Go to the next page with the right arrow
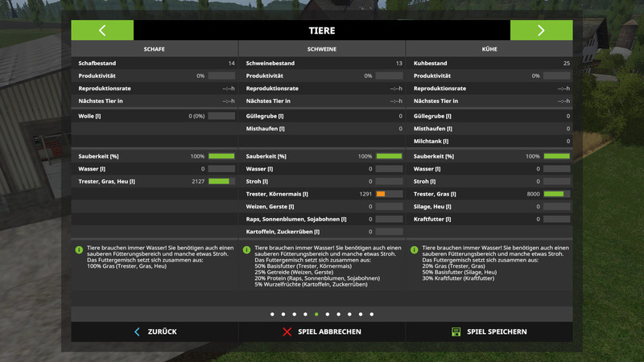Viewport: 644px width, 362px height. [541, 31]
